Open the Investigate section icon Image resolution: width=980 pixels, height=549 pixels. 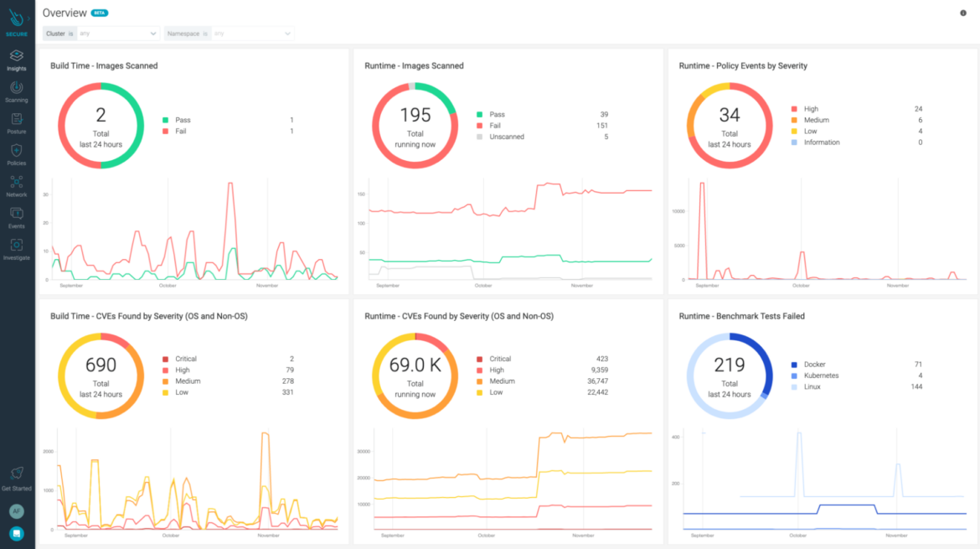pyautogui.click(x=17, y=246)
